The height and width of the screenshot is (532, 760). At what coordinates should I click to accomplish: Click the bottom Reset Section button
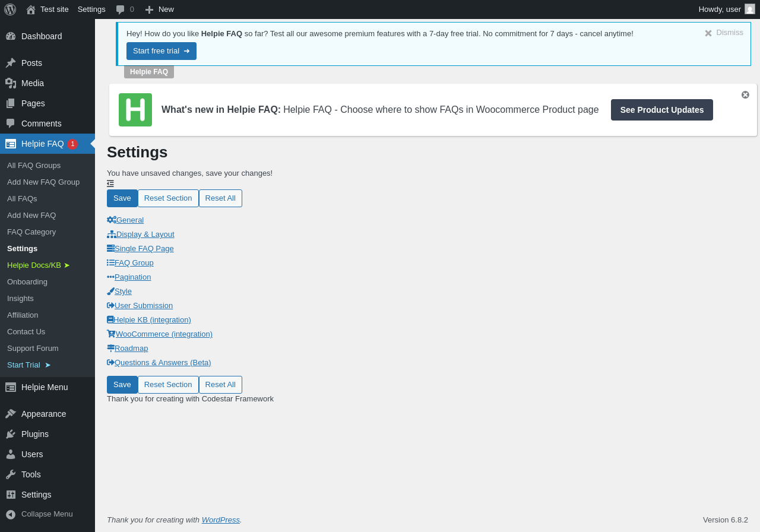tap(168, 385)
